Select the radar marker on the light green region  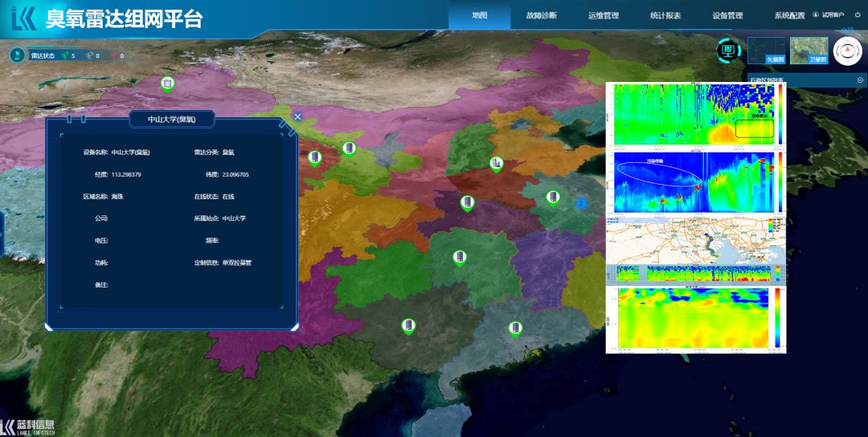349,149
